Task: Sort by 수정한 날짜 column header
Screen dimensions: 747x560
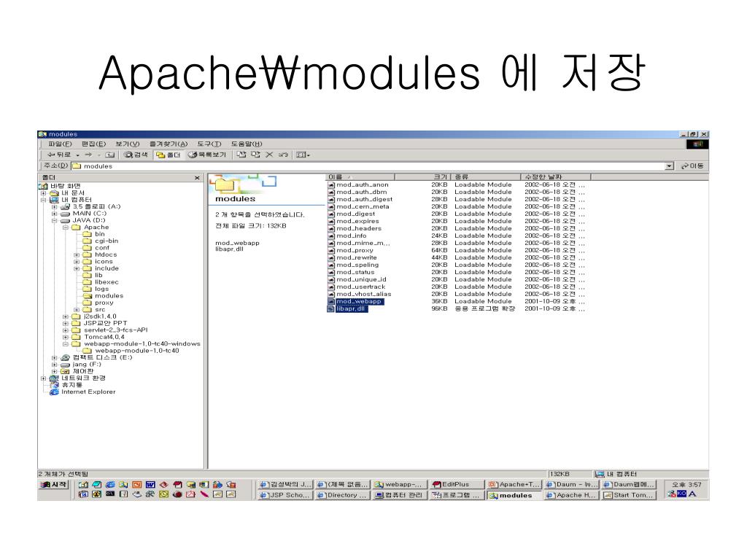Action: [555, 177]
